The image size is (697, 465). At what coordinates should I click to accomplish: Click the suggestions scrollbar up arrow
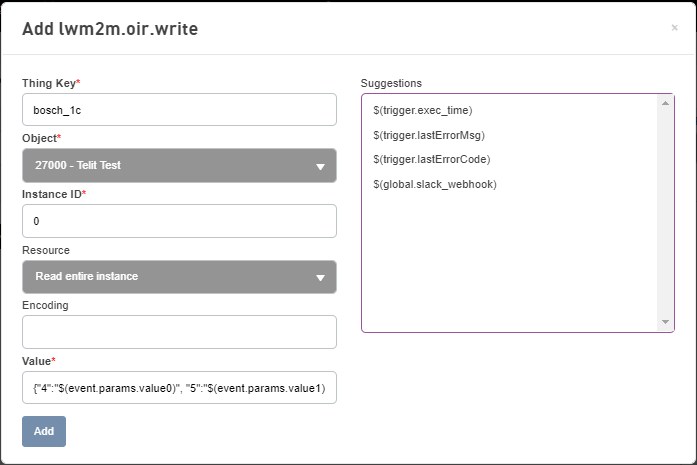point(665,103)
